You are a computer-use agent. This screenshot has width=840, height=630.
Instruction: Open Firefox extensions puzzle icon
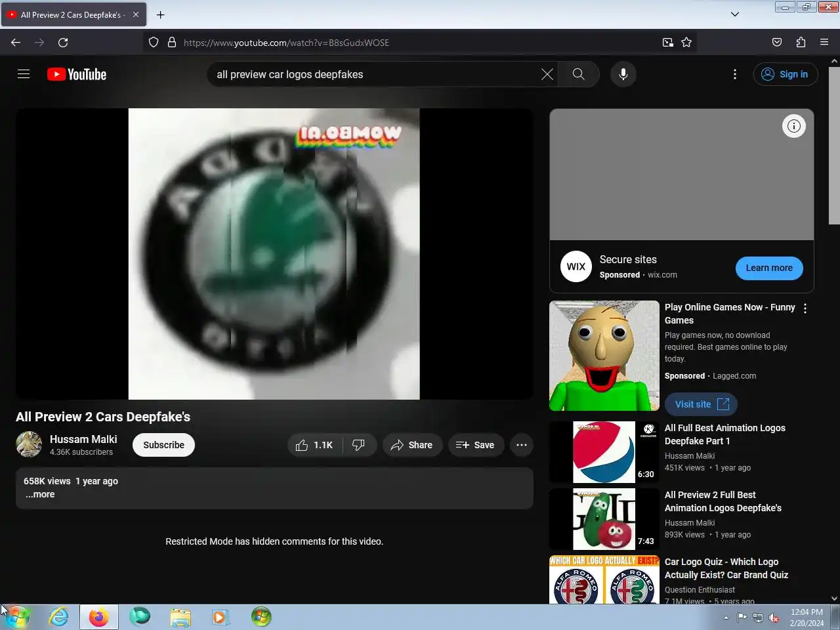[801, 43]
